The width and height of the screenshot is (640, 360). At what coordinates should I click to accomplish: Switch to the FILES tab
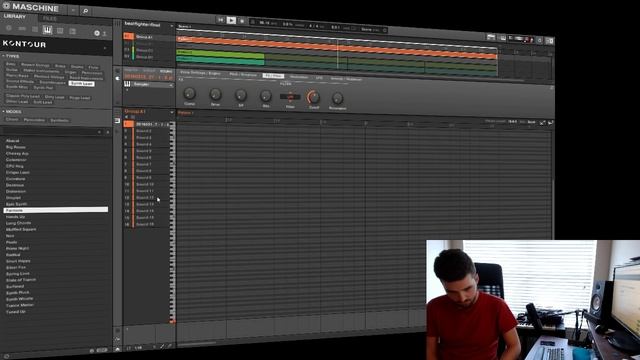(50, 19)
